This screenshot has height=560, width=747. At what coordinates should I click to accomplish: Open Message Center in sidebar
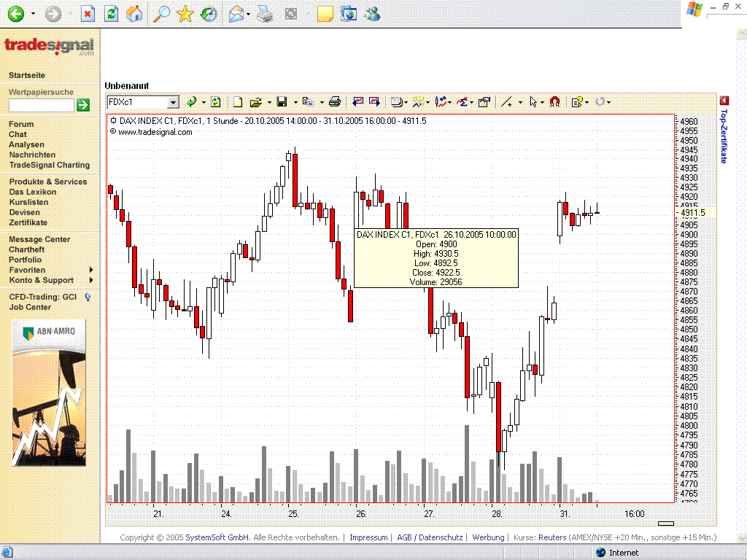(x=39, y=239)
